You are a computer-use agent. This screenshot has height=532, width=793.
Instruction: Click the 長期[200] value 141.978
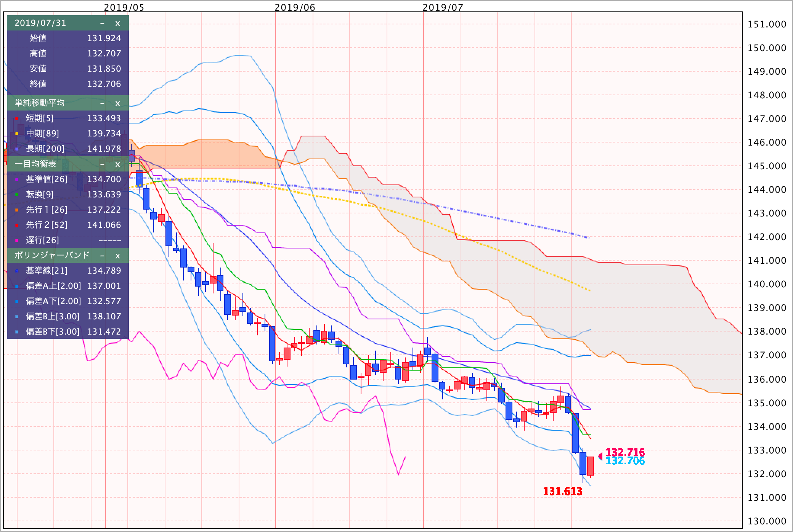point(104,149)
